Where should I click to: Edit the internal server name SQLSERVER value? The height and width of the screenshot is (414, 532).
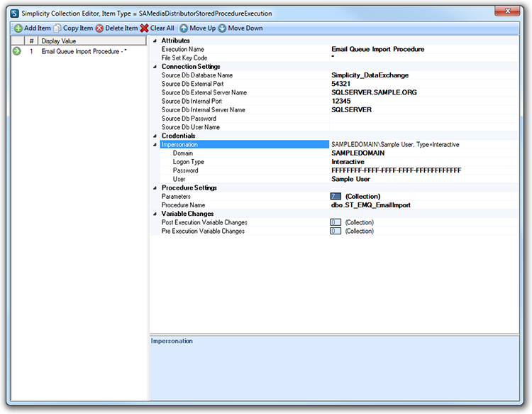tap(424, 109)
